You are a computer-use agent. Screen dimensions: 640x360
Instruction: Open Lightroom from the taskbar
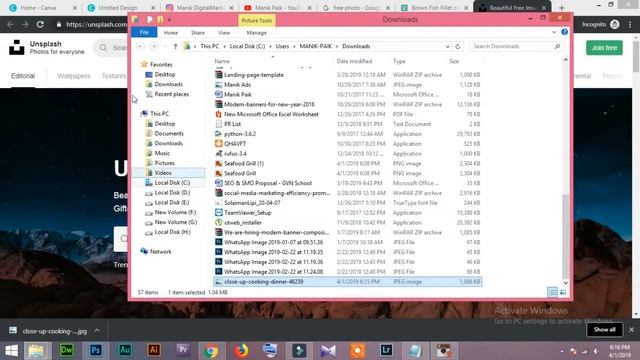click(386, 351)
